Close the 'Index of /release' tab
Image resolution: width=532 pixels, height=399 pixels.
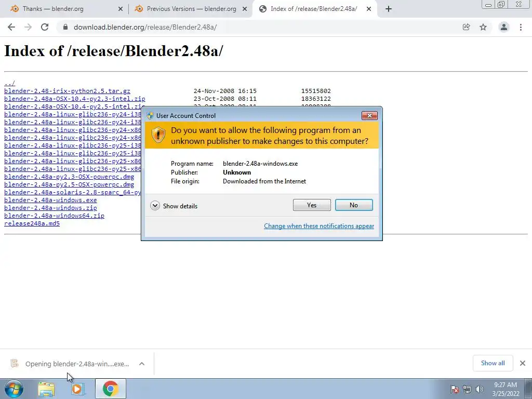tap(369, 9)
